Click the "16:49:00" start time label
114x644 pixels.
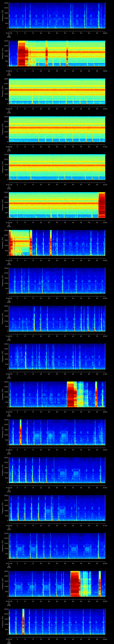point(9,487)
